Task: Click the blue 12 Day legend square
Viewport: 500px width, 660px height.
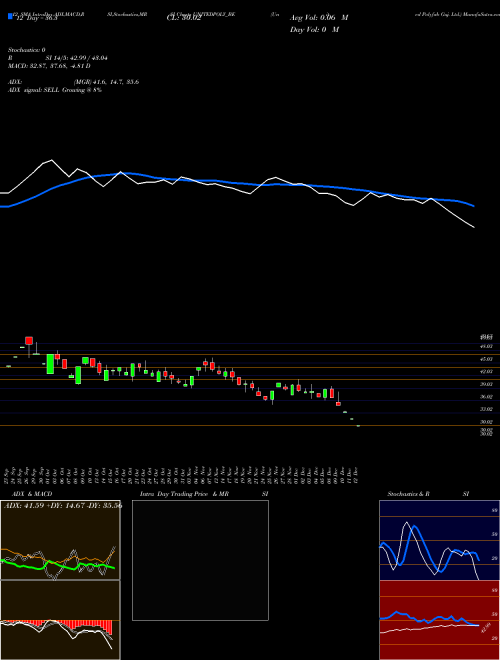Action: pos(11,16)
